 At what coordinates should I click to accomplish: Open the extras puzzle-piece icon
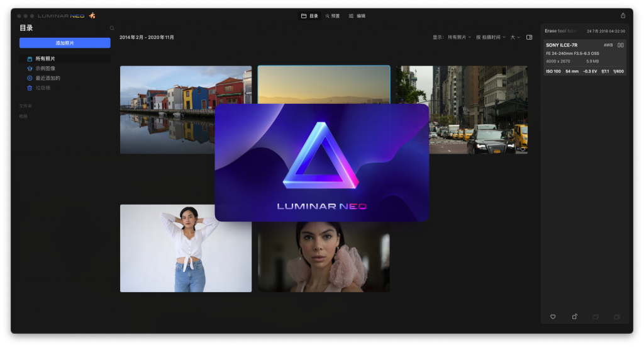pyautogui.click(x=92, y=16)
